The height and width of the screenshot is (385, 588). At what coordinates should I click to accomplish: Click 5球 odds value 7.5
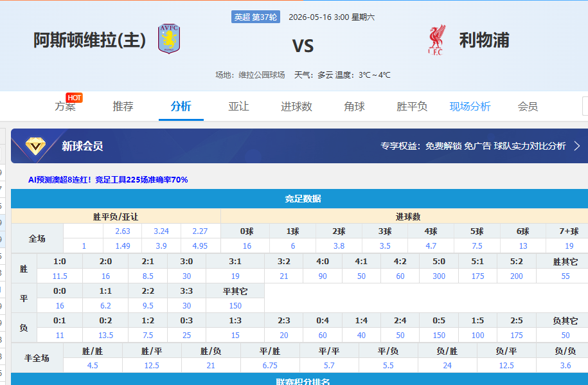[x=477, y=246]
